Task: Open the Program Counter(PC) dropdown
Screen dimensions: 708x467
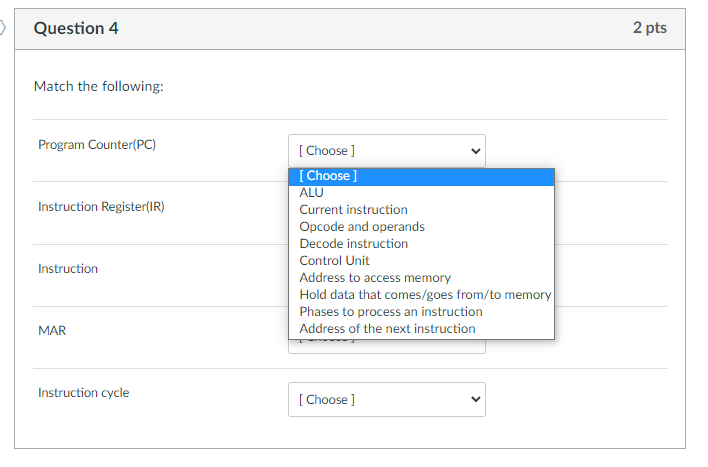Action: point(387,151)
